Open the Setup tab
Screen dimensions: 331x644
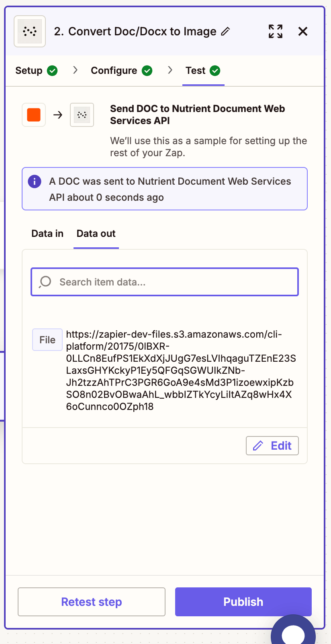[x=29, y=71]
